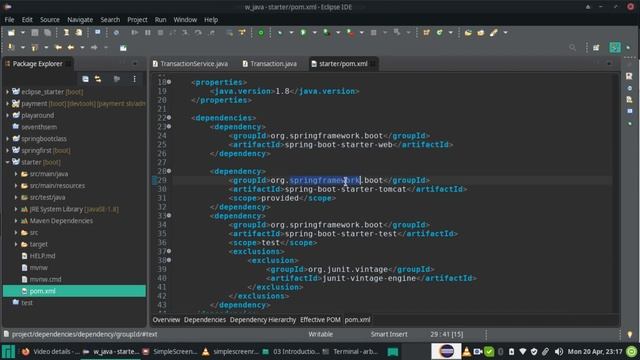
Task: Select HELP.md file in Package Explorer
Action: tap(42, 256)
